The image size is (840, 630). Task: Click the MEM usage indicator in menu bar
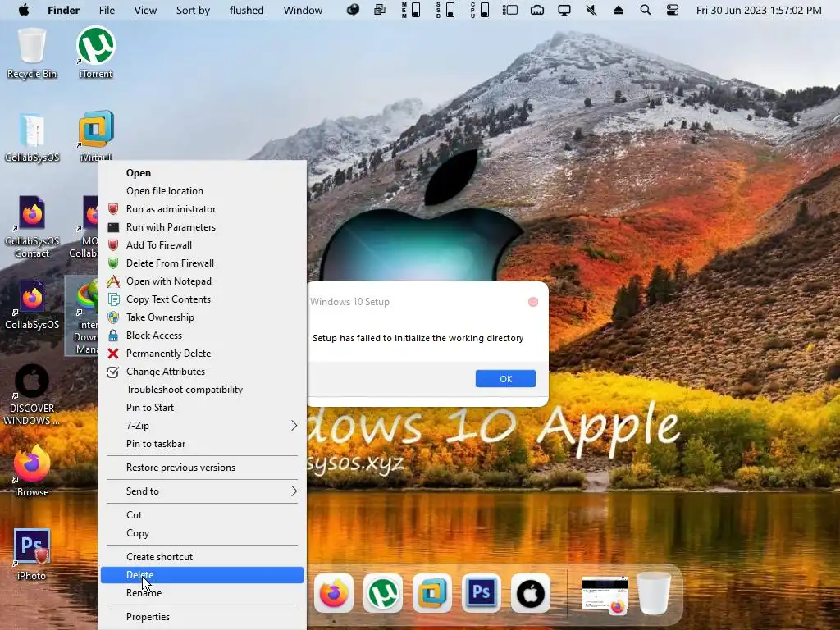coord(411,10)
